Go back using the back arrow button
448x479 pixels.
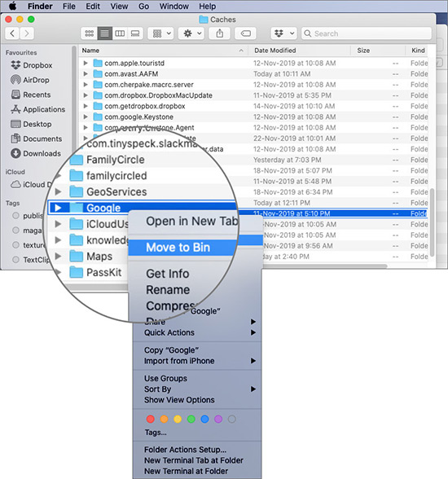12,33
